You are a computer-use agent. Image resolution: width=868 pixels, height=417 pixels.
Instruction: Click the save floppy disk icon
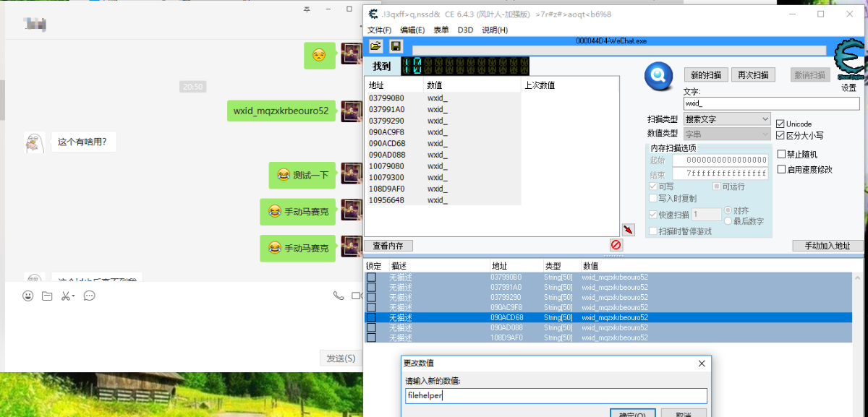[x=396, y=46]
